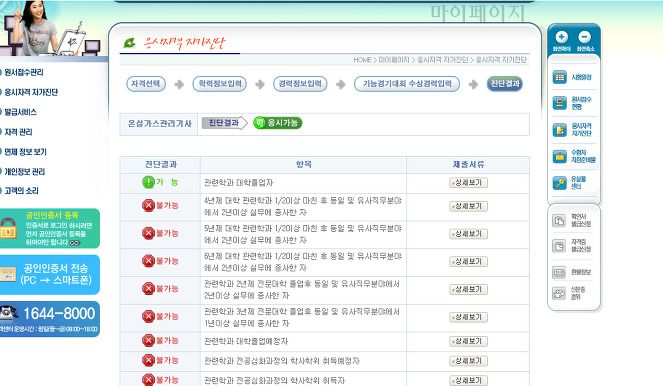This screenshot has height=386, width=663.
Task: Click 상세보기 for 학사학위 취득예정자 row
Action: 468,361
